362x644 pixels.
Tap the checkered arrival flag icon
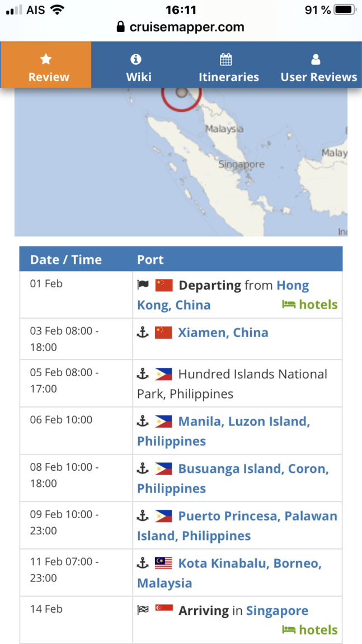(x=143, y=610)
